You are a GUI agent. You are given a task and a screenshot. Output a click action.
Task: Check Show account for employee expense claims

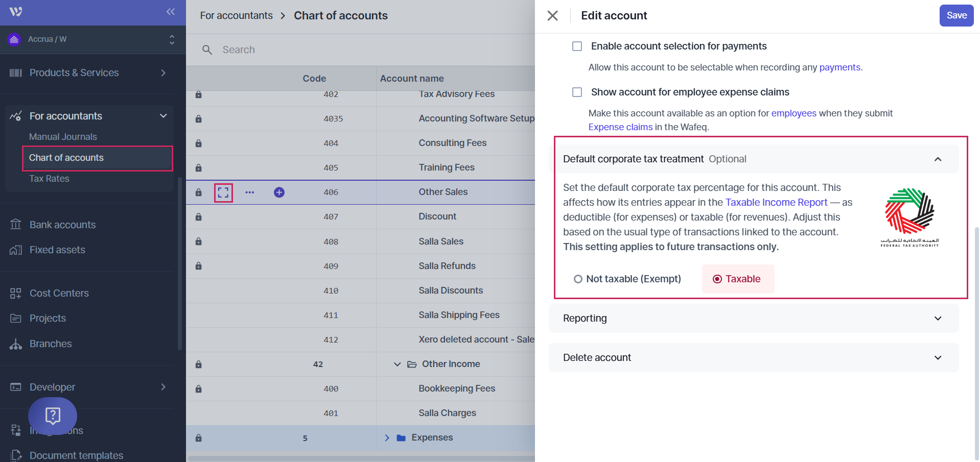point(577,92)
